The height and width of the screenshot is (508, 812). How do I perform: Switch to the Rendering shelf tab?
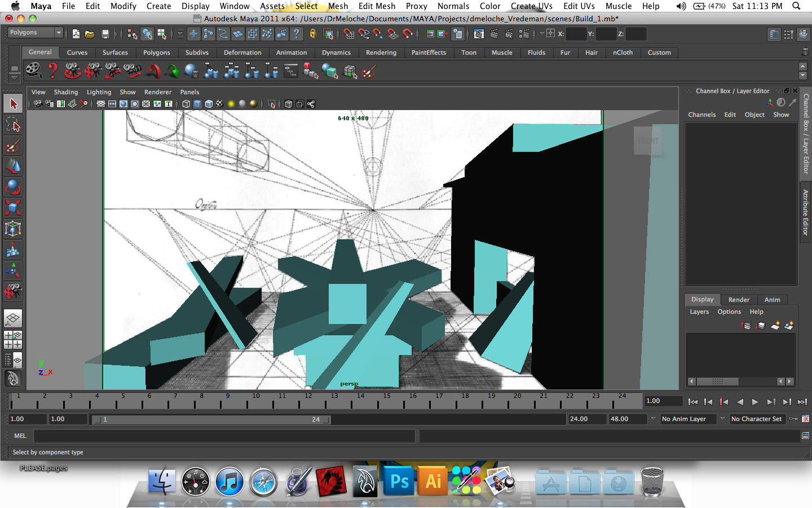[x=381, y=52]
